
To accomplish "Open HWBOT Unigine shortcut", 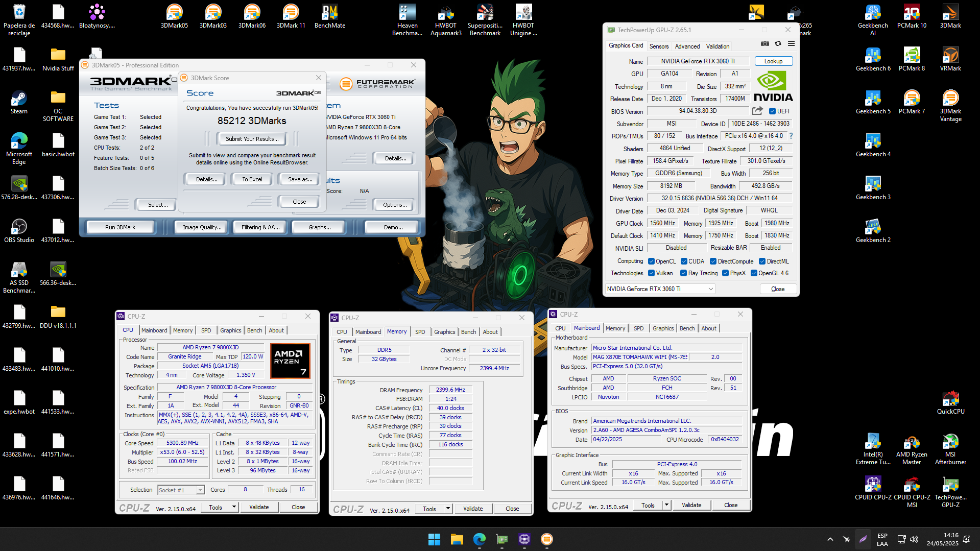I will pyautogui.click(x=523, y=20).
